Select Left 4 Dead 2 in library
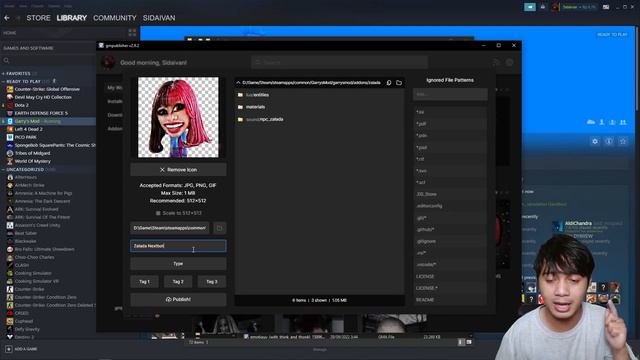 28,129
